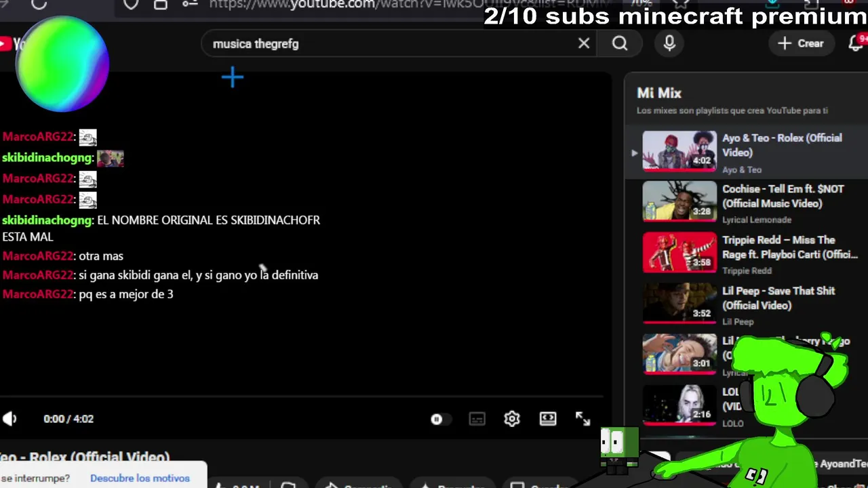Open the YouTube notifications bell

[857, 43]
